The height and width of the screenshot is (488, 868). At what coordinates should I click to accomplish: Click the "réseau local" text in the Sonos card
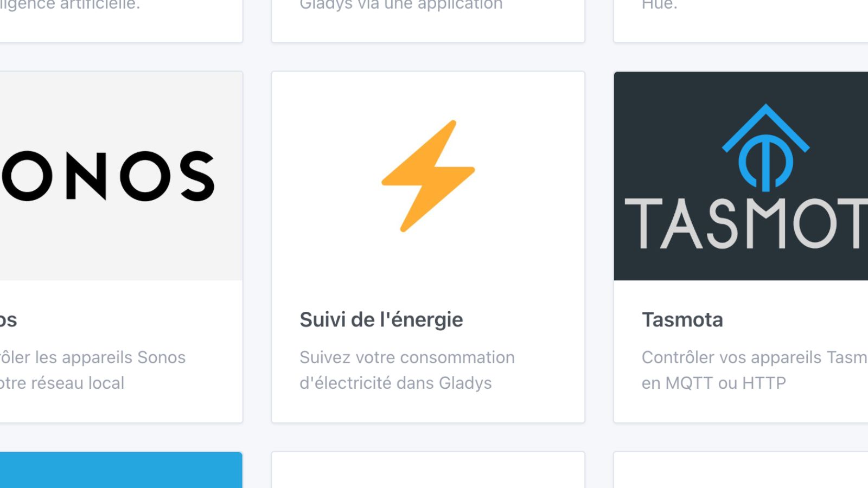(x=62, y=383)
